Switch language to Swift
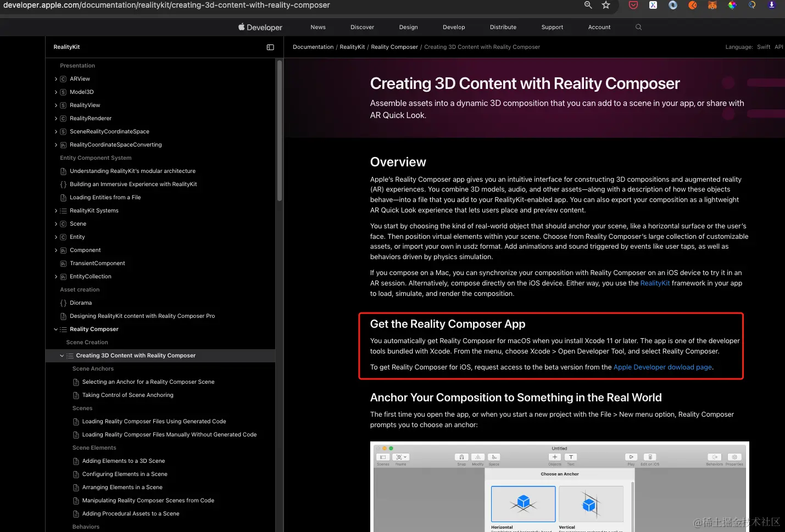Image resolution: width=785 pixels, height=532 pixels. coord(764,47)
